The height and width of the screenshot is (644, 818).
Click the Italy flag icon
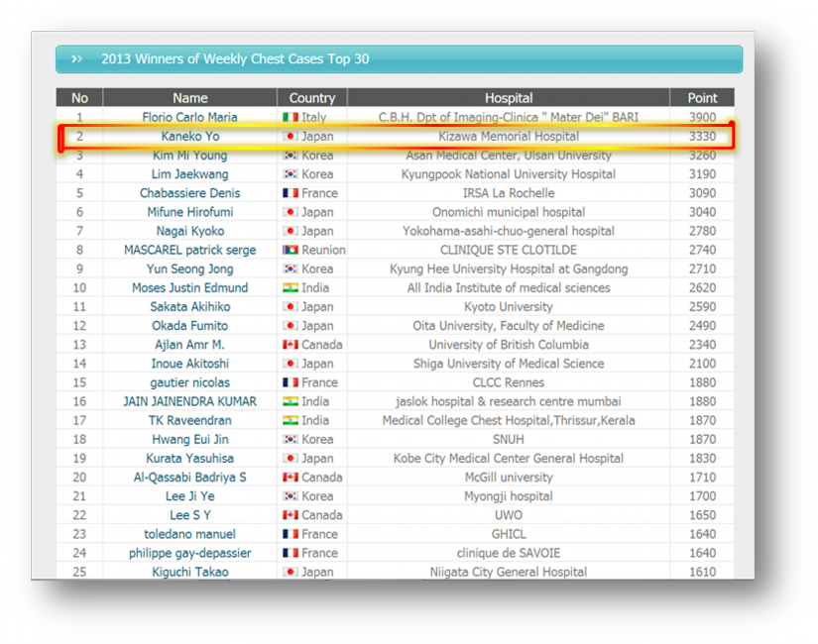tap(291, 117)
